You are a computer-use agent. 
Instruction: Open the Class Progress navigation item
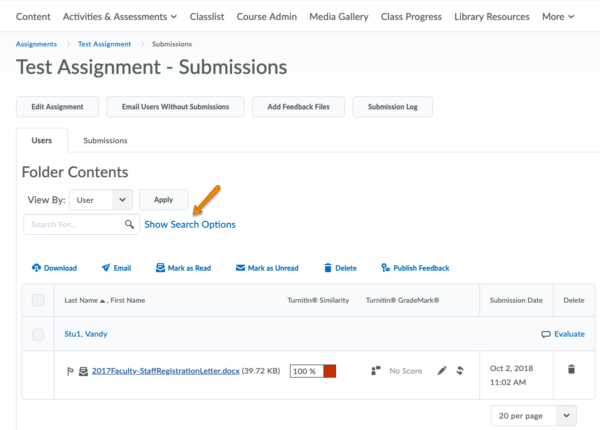pyautogui.click(x=411, y=17)
